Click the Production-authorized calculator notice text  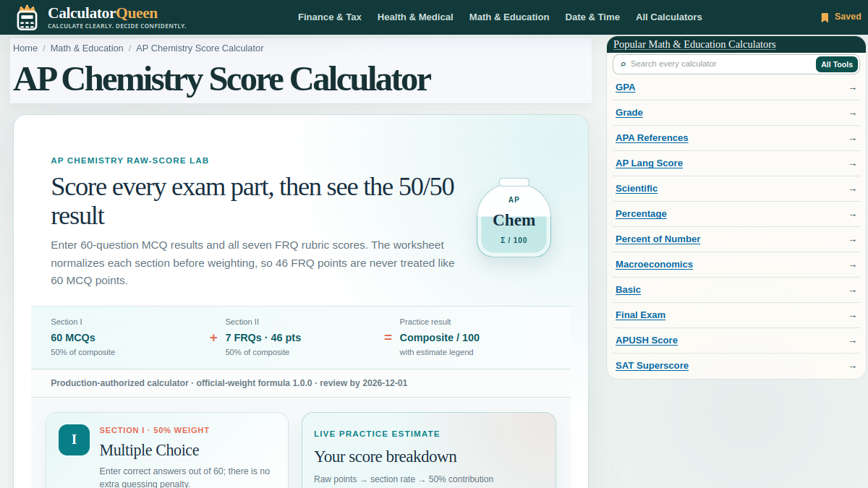229,383
